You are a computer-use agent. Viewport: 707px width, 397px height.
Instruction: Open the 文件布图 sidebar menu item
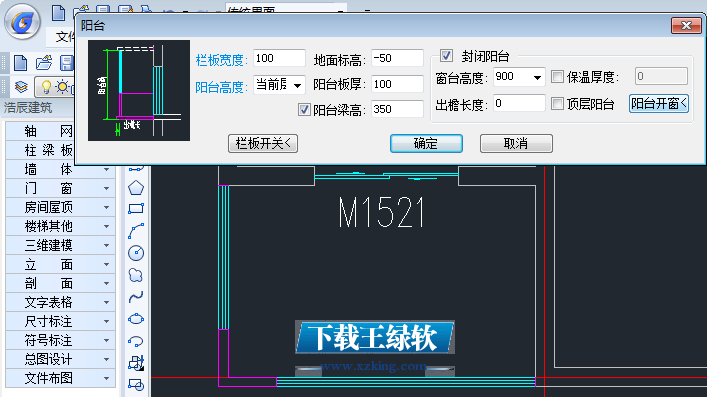(x=60, y=378)
